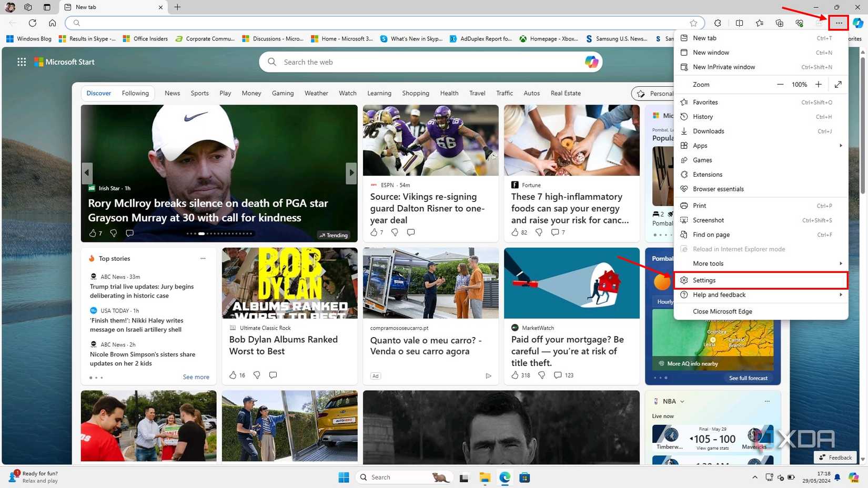
Task: Show hidden system tray icons chevron
Action: (x=755, y=477)
